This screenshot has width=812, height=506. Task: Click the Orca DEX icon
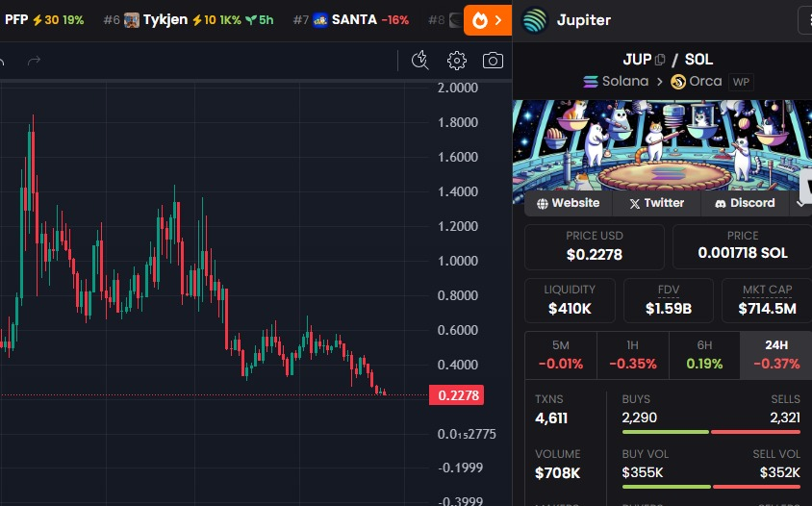tap(678, 82)
